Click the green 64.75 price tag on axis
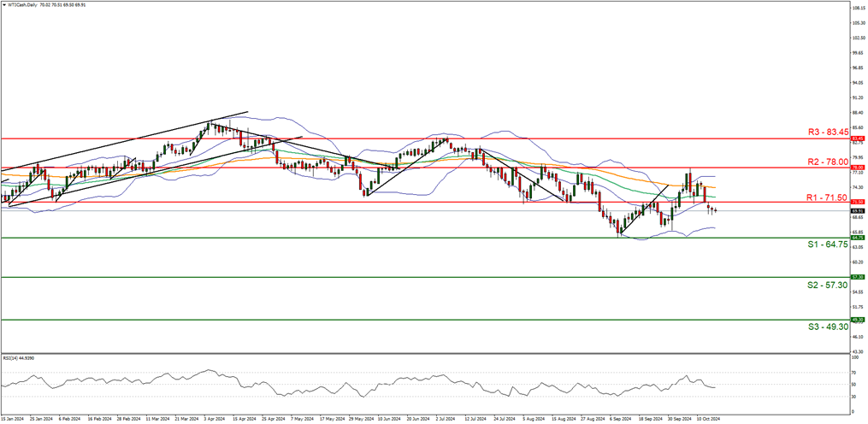Image resolution: width=868 pixels, height=424 pixels. tap(858, 238)
